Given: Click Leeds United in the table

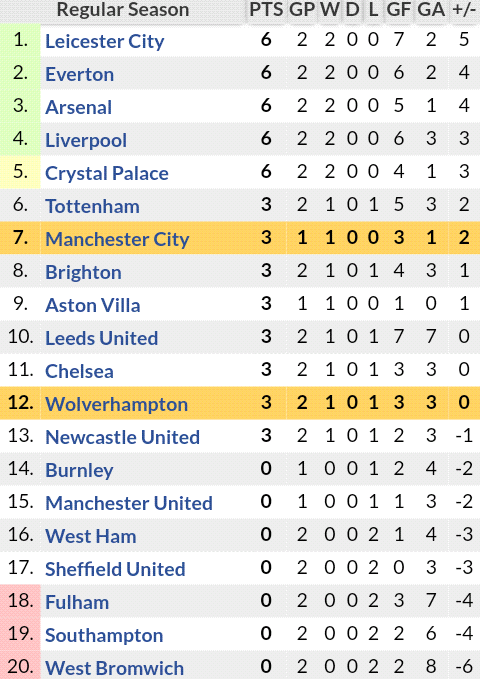Looking at the screenshot, I should (102, 338).
